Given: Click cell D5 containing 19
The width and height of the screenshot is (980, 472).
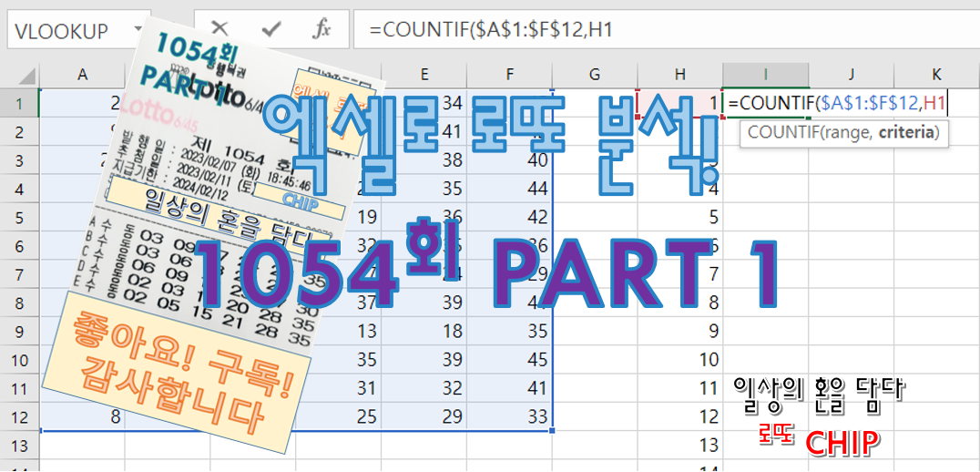Looking at the screenshot, I should pos(339,218).
